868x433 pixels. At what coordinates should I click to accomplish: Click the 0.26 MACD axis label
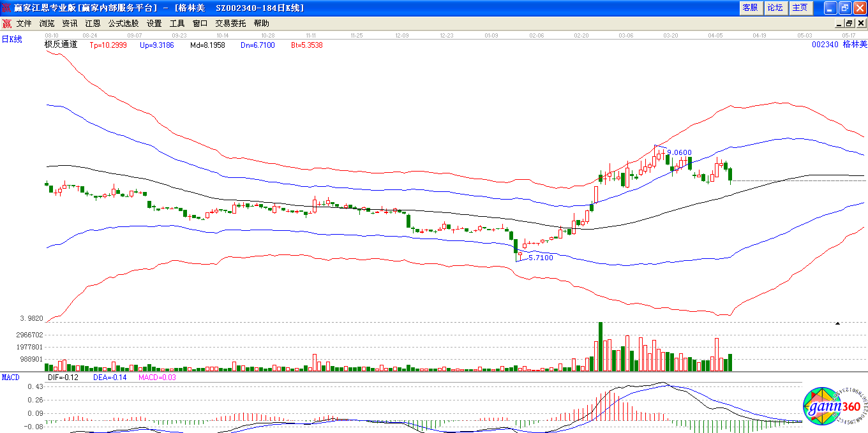click(35, 400)
